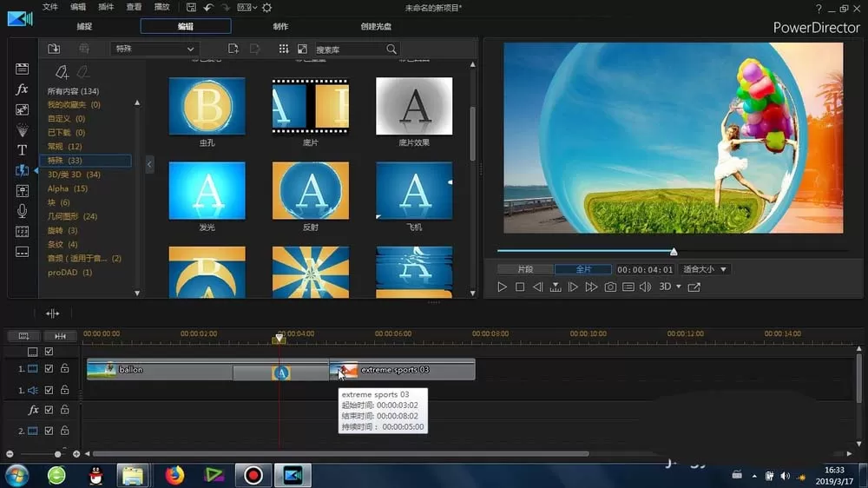Select the 片段 clip mode button

tap(525, 269)
